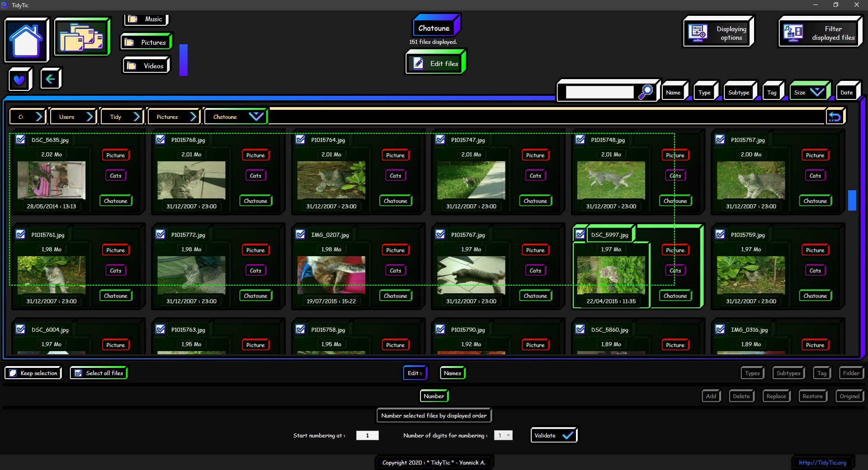
Task: Sort files by Name
Action: (x=673, y=92)
